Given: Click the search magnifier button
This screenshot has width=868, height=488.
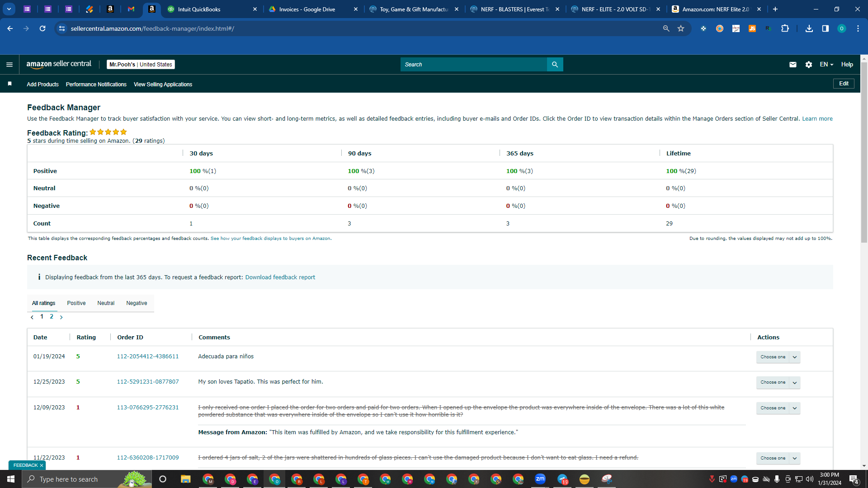Looking at the screenshot, I should (555, 65).
